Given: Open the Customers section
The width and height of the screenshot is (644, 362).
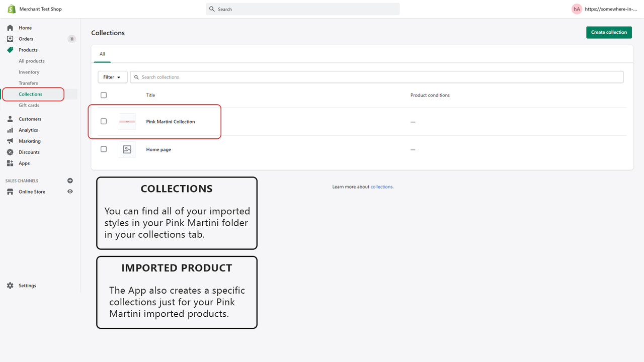Looking at the screenshot, I should 11,119.
